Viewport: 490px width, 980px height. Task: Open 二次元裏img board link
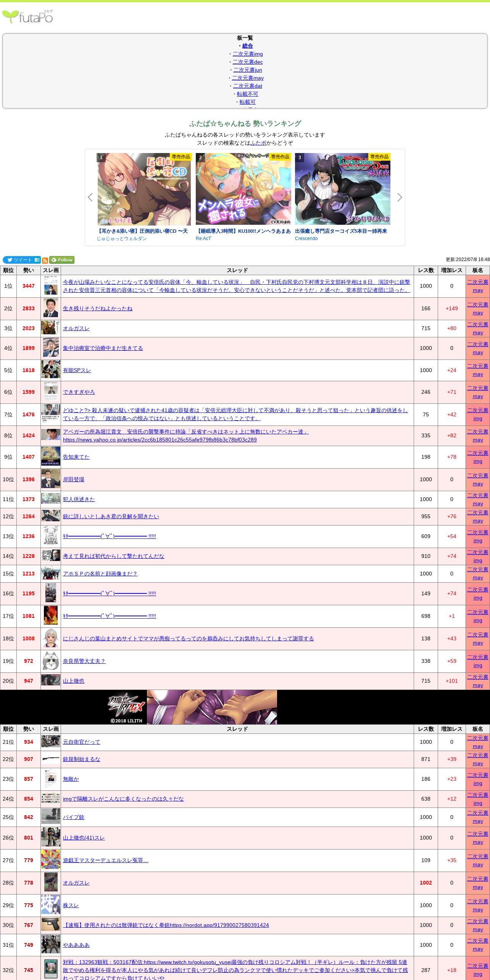click(x=248, y=54)
